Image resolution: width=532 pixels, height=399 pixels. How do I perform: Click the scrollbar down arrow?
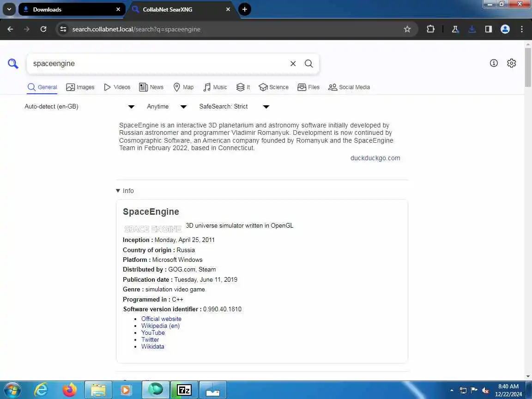point(528,377)
